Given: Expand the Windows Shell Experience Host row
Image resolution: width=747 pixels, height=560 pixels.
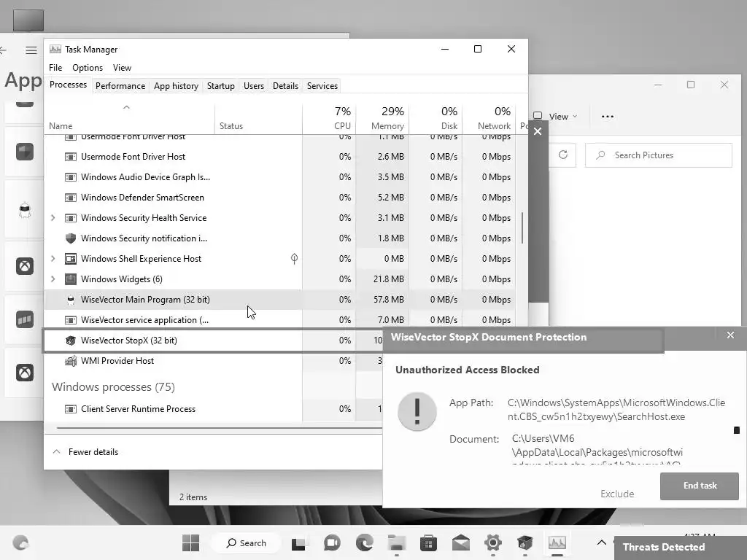Looking at the screenshot, I should 53,259.
